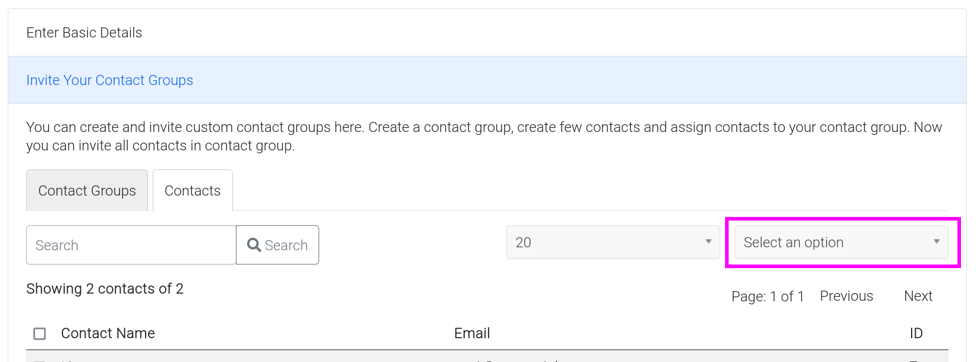Viewport: 980px width, 362px height.
Task: Select the Contacts tab
Action: coord(193,191)
